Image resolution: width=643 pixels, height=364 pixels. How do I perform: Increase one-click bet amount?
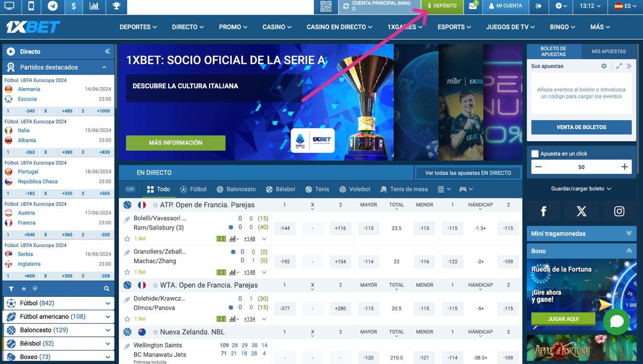tap(624, 167)
